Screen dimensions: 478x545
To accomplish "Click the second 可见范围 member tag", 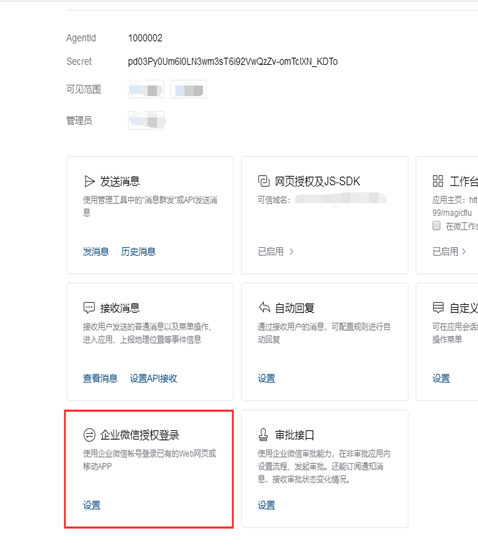I will pyautogui.click(x=188, y=89).
